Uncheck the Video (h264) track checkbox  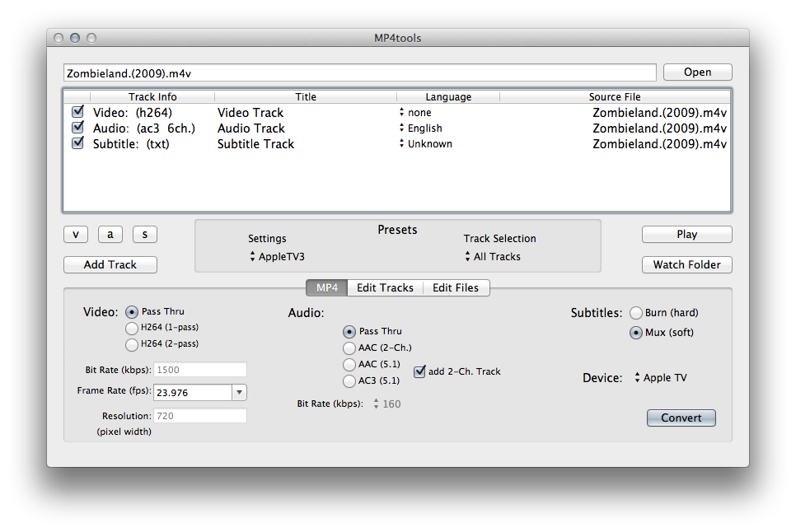coord(78,111)
